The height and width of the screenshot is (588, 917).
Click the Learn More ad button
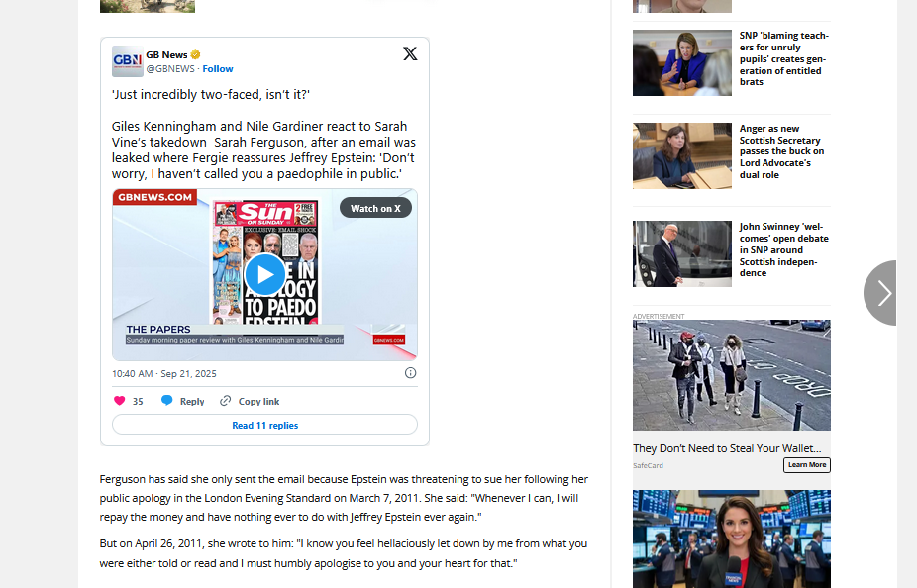(806, 465)
